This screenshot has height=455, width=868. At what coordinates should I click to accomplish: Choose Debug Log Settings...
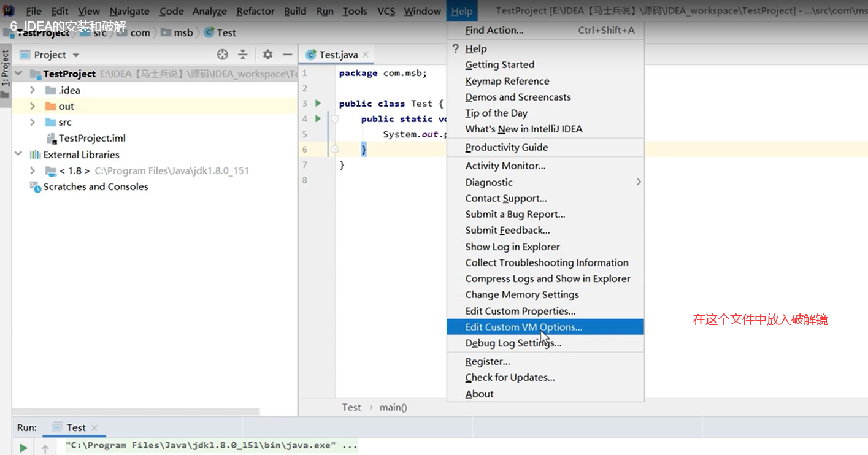[545, 343]
